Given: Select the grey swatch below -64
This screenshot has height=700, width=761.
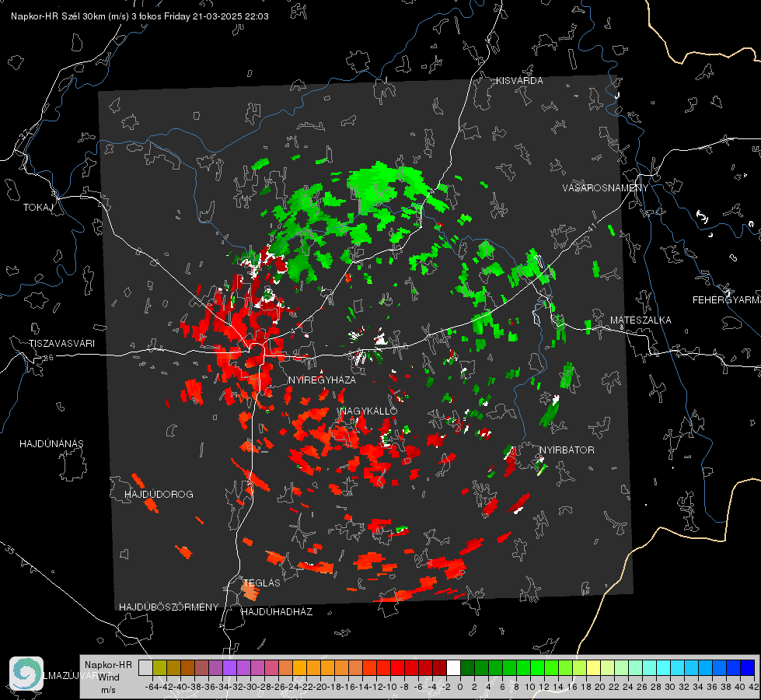Looking at the screenshot, I should (145, 667).
